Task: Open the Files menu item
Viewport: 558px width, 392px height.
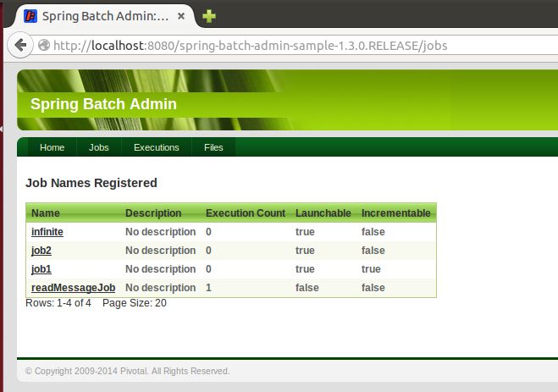Action: (213, 147)
